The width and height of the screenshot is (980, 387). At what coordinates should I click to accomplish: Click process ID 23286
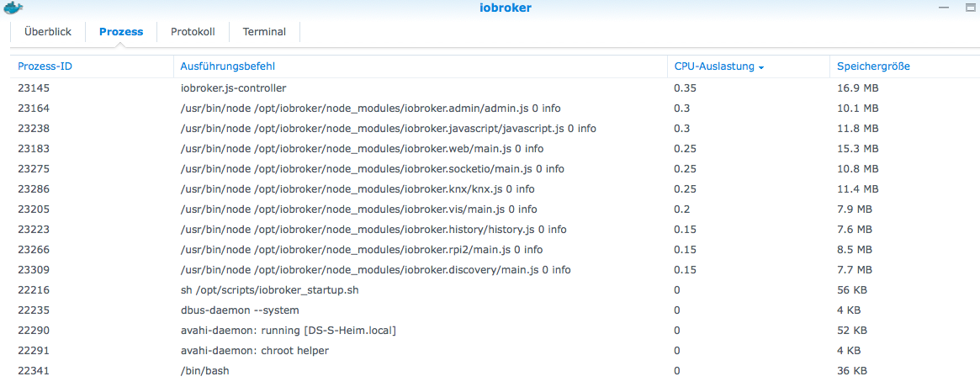coord(34,188)
